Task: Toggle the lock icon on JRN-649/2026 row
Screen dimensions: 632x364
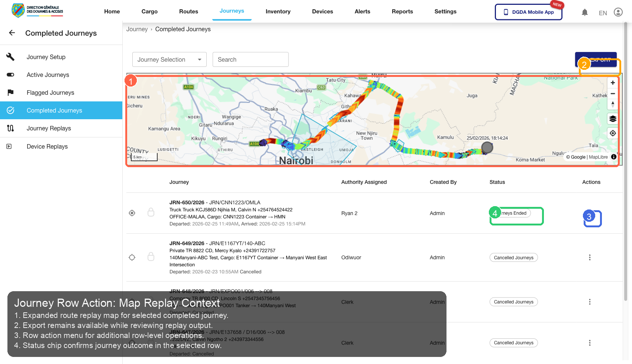Action: [x=151, y=256]
